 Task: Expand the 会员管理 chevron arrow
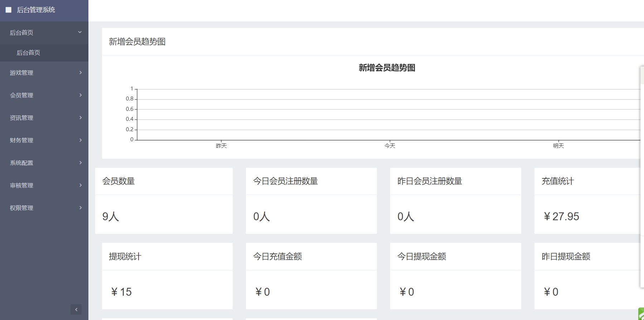click(x=81, y=95)
